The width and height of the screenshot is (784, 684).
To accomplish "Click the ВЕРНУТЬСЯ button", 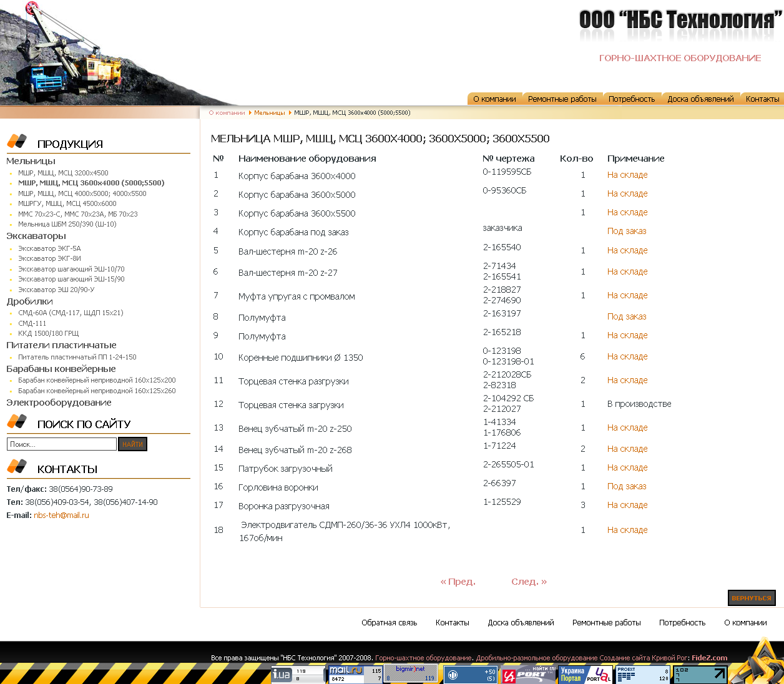I will (752, 598).
